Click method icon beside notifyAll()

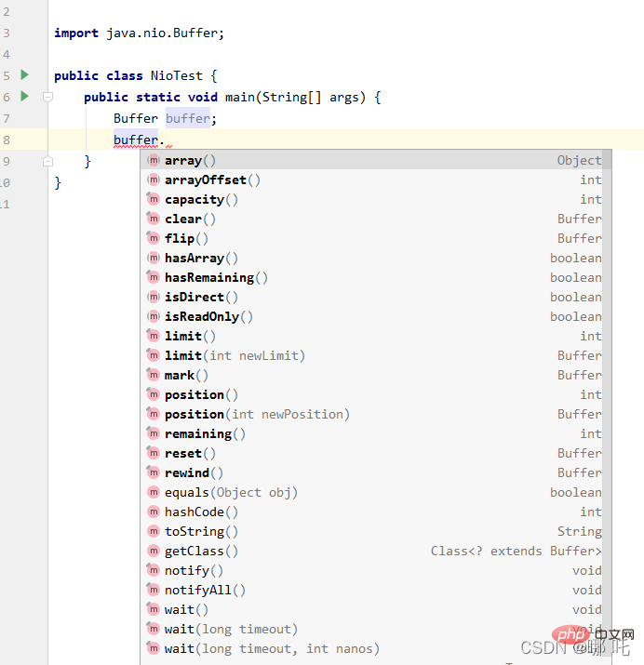pos(154,589)
